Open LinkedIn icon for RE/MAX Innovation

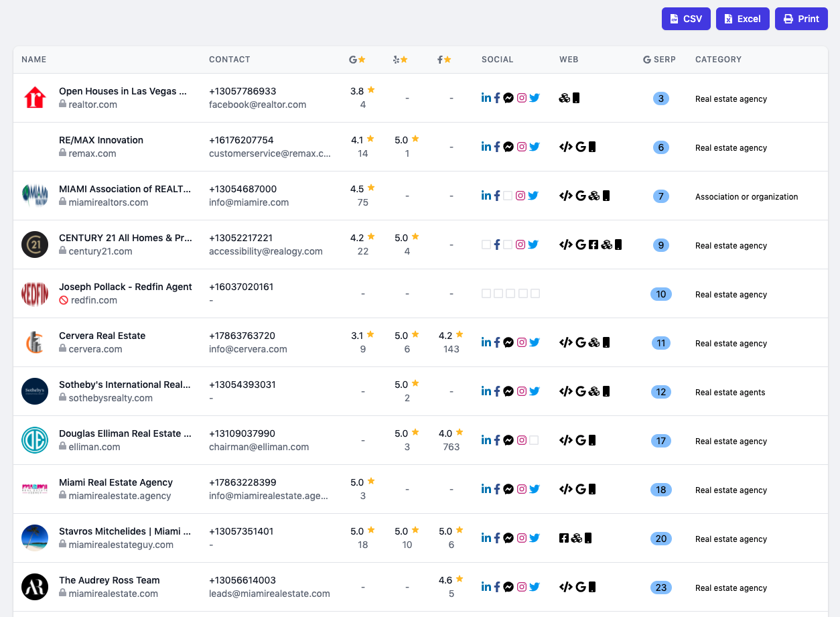(x=486, y=147)
